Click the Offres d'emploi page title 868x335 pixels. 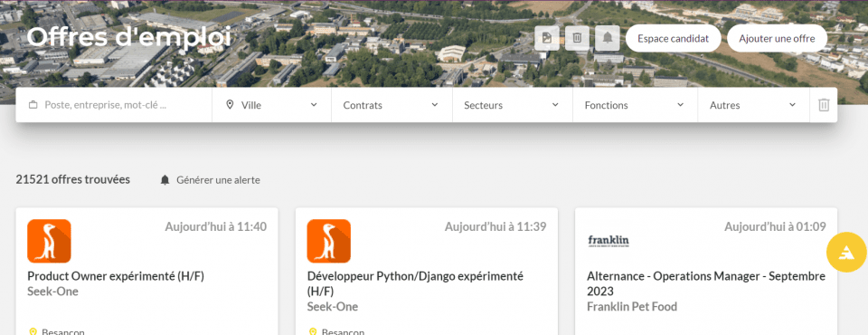[129, 38]
